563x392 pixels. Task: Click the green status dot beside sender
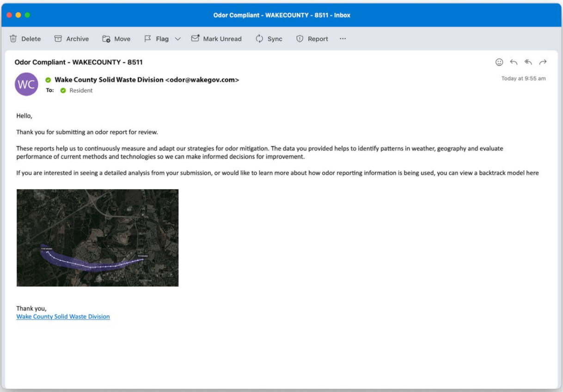tap(48, 80)
